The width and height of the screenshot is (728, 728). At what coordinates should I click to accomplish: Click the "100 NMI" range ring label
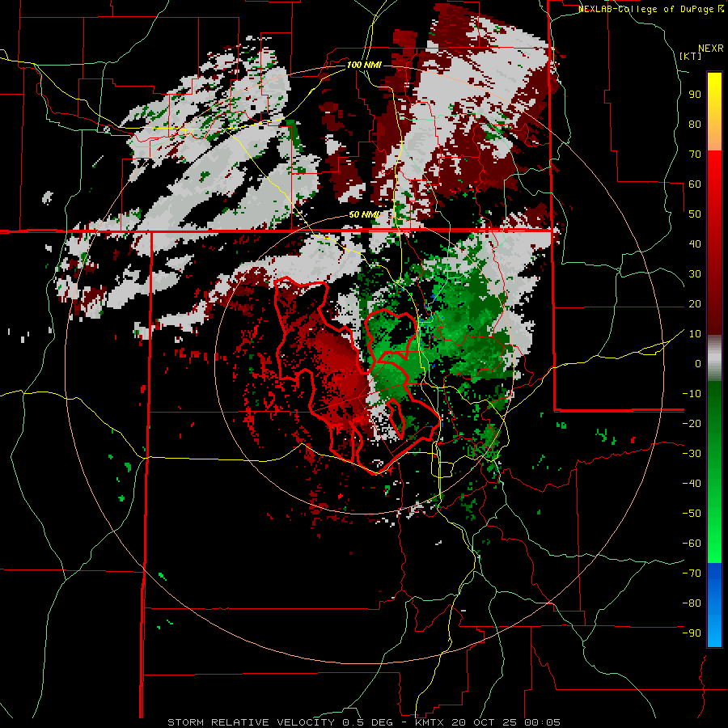tap(363, 65)
